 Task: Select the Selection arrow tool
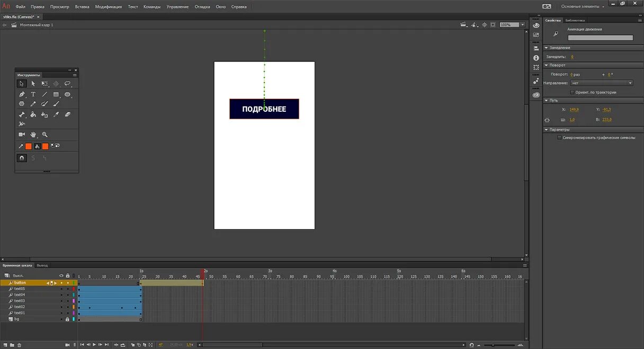point(21,84)
